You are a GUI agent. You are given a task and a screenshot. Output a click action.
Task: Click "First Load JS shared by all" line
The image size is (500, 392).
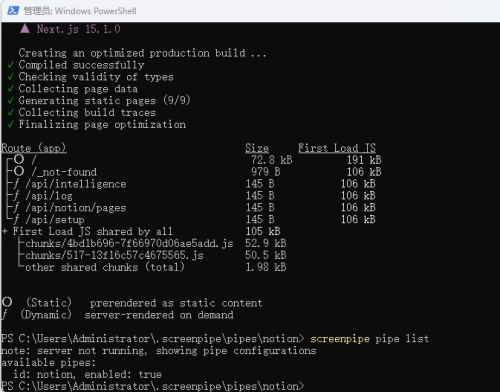tap(93, 232)
